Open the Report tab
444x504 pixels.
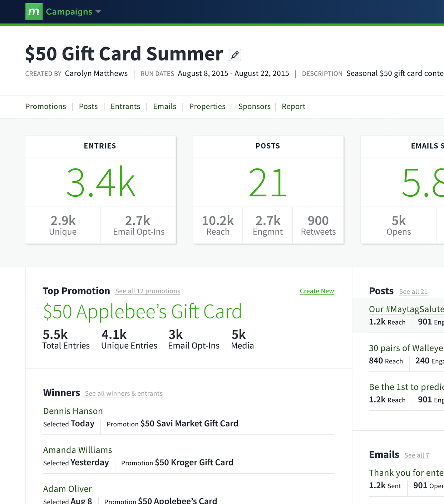pyautogui.click(x=293, y=107)
